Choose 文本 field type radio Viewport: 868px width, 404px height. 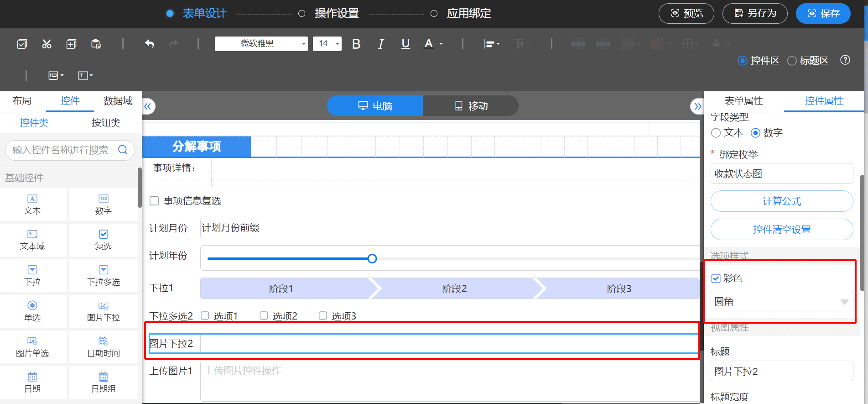(716, 133)
